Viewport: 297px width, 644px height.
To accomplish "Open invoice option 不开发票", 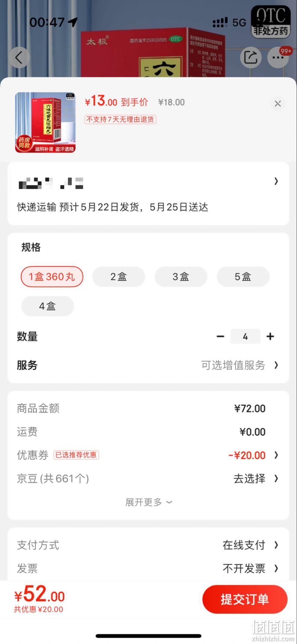I will (250, 568).
